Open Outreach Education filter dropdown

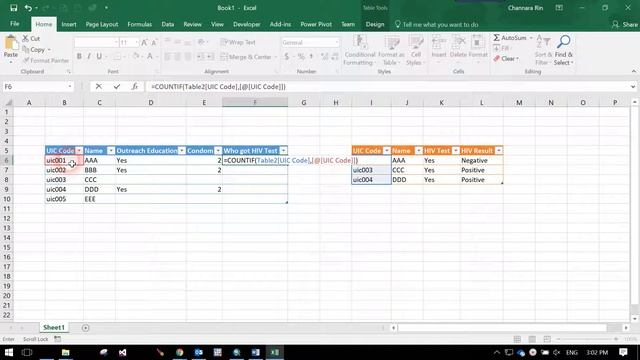[x=182, y=151]
